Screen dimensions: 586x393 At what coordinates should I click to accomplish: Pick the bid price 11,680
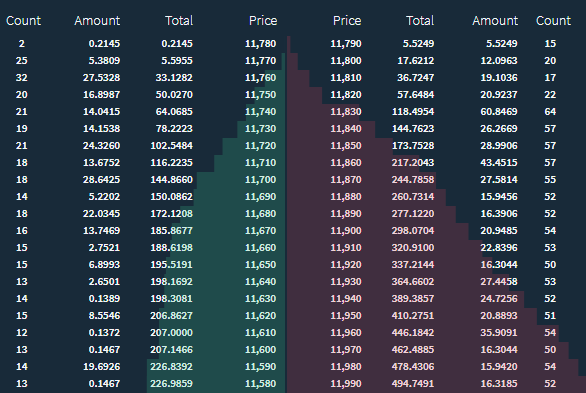coord(260,214)
